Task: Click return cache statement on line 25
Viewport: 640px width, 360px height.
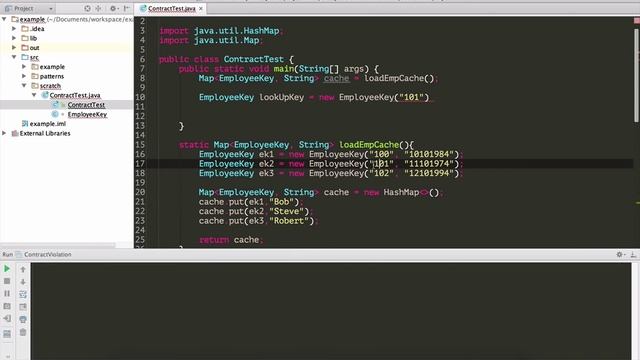Action: [x=231, y=240]
